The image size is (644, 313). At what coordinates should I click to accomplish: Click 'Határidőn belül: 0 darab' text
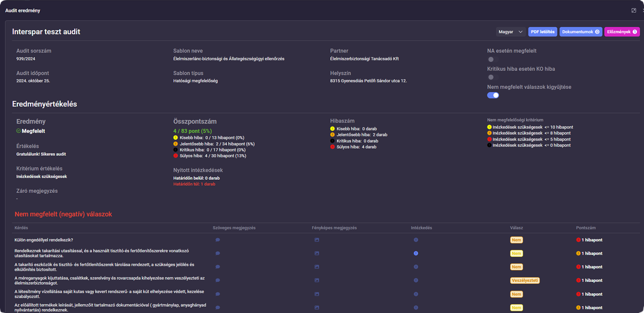coord(197,178)
